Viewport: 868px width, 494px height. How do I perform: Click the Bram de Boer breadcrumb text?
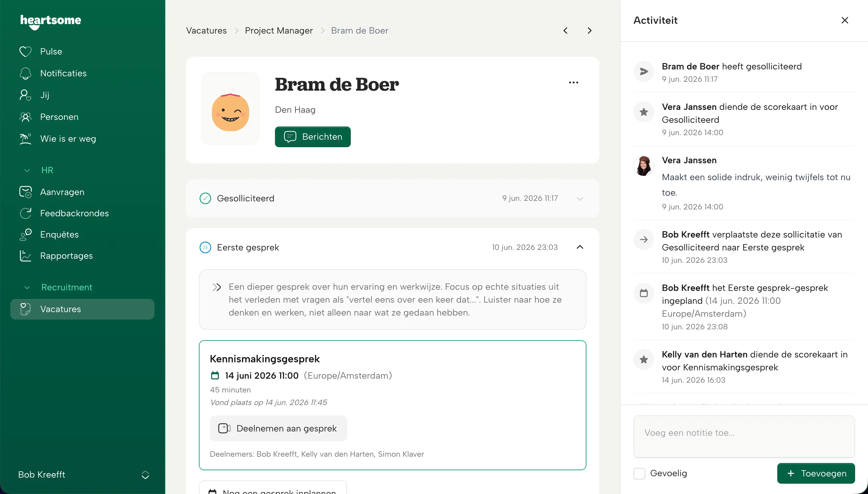359,30
